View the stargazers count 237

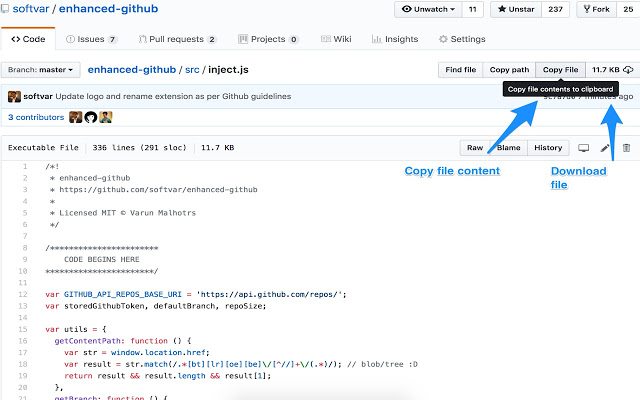coord(555,9)
